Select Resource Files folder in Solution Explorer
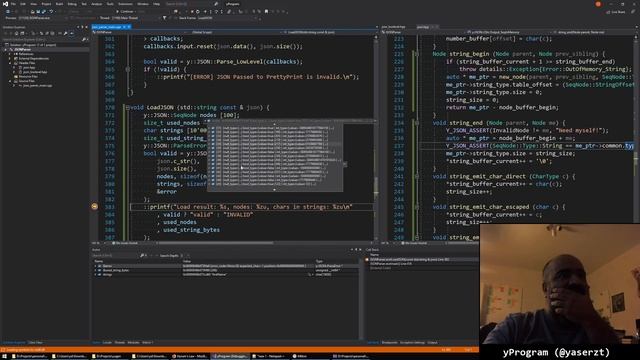Image resolution: width=640 pixels, height=360 pixels. point(28,76)
